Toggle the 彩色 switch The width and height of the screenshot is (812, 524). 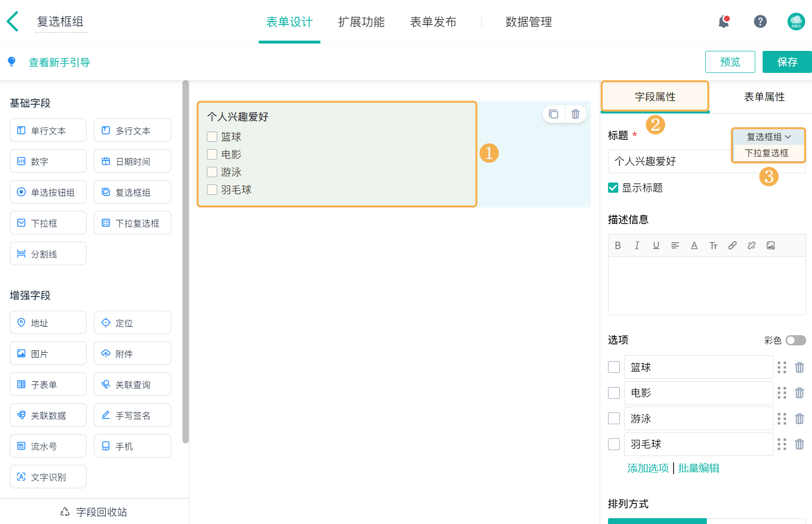click(x=795, y=341)
